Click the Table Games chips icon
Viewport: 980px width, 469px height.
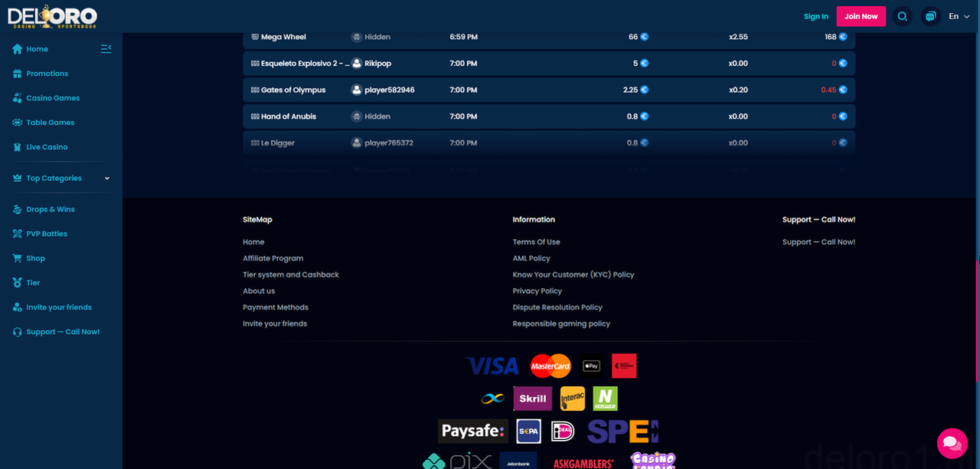(x=18, y=123)
